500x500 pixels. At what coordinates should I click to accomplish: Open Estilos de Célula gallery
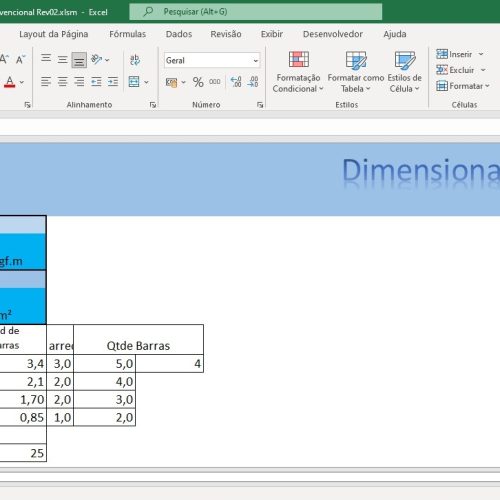[404, 72]
